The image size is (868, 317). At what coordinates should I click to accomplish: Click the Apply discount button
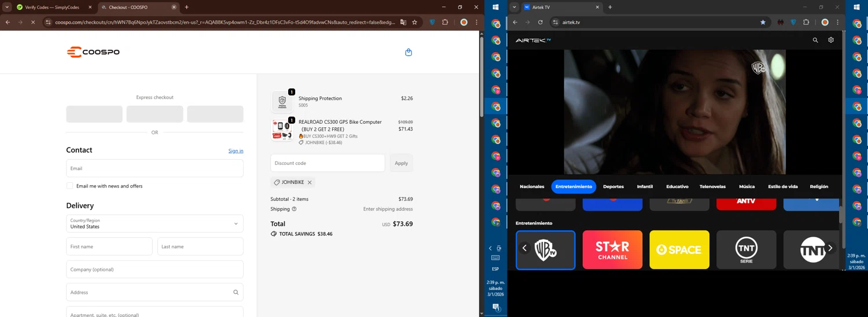click(x=401, y=163)
